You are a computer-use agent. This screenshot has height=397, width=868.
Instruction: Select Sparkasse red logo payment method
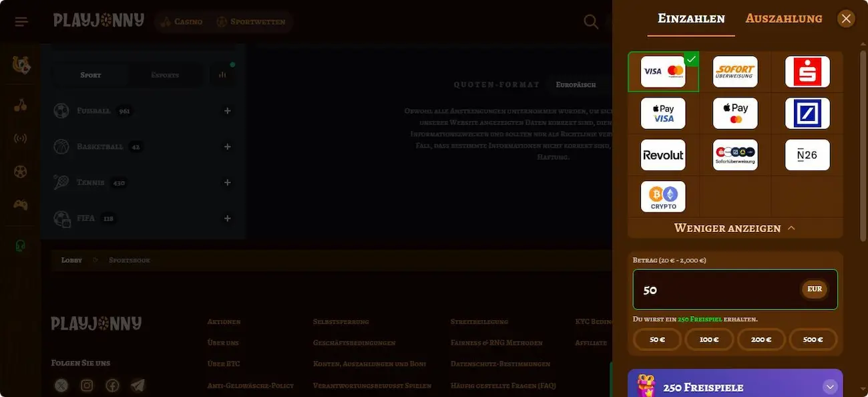[x=807, y=72]
